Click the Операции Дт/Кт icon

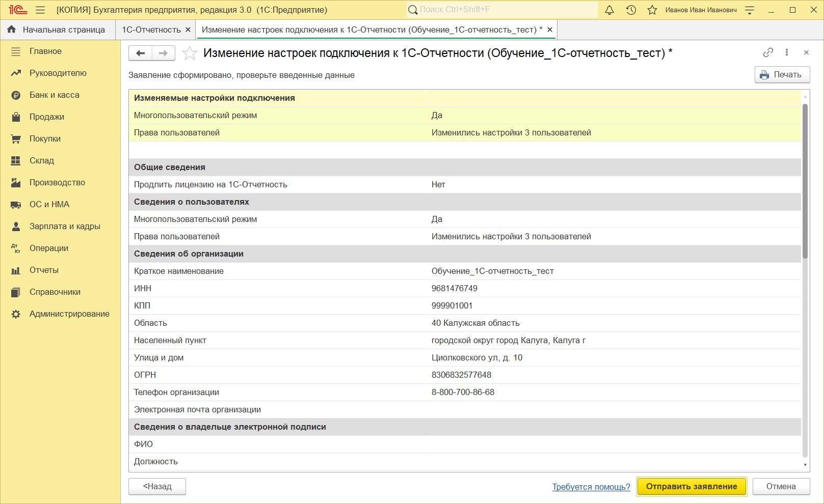(16, 248)
